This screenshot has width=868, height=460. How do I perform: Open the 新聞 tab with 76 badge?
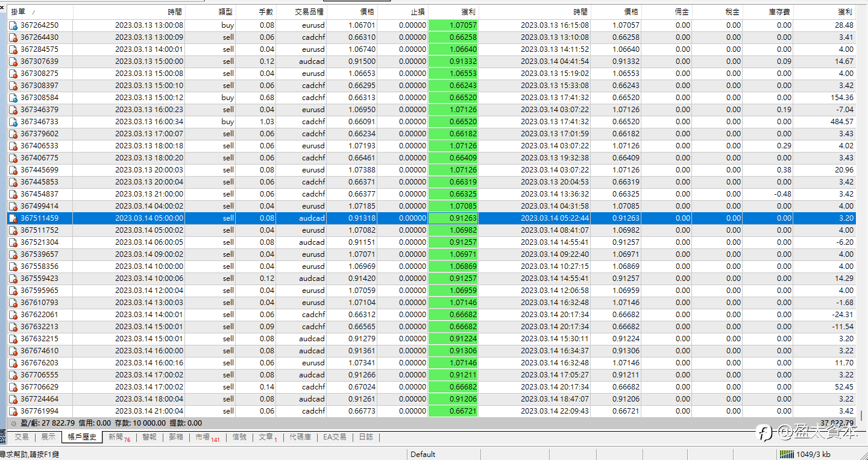pyautogui.click(x=119, y=438)
